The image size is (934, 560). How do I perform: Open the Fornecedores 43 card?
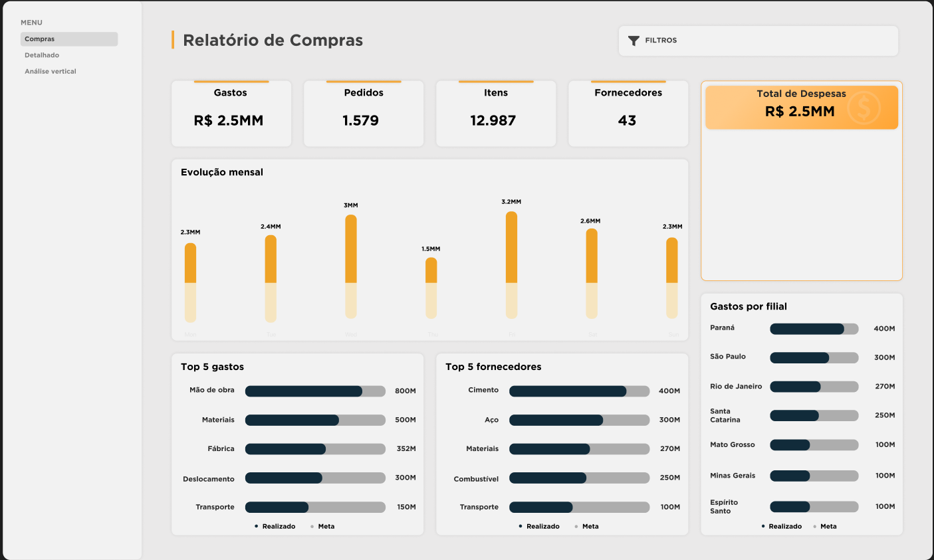[x=628, y=114]
